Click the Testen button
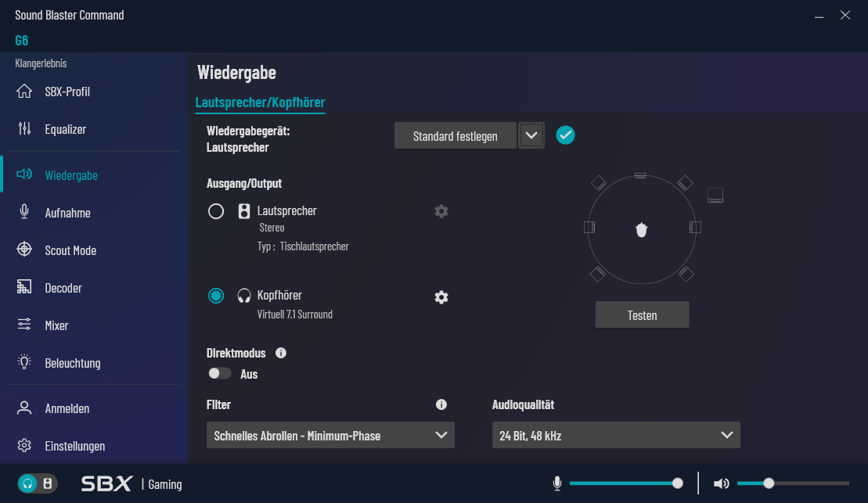The height and width of the screenshot is (503, 868). click(642, 314)
